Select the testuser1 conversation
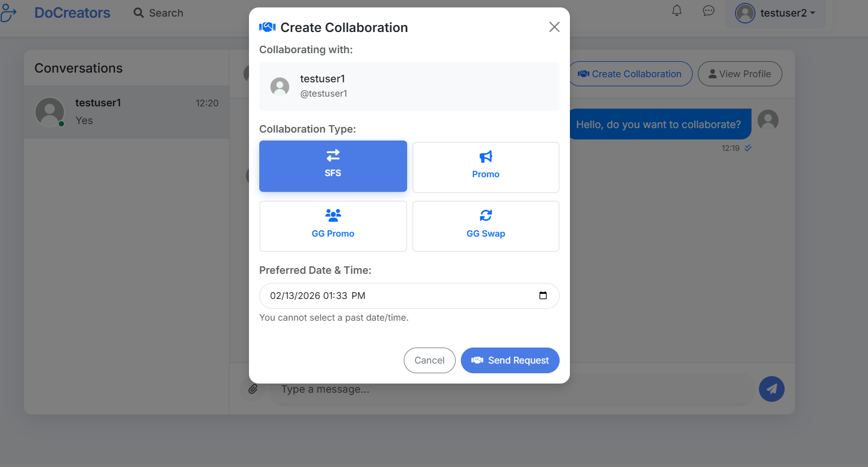Screen dimensions: 868x467 click(126, 111)
